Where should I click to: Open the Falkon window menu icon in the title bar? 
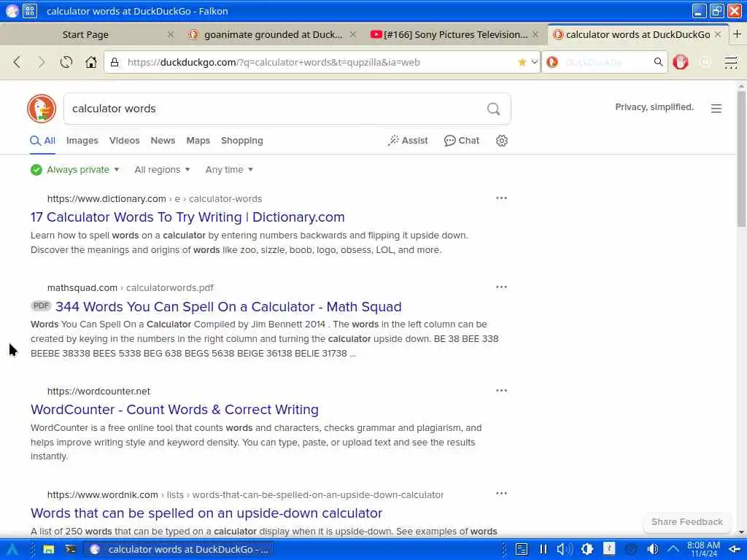click(12, 11)
